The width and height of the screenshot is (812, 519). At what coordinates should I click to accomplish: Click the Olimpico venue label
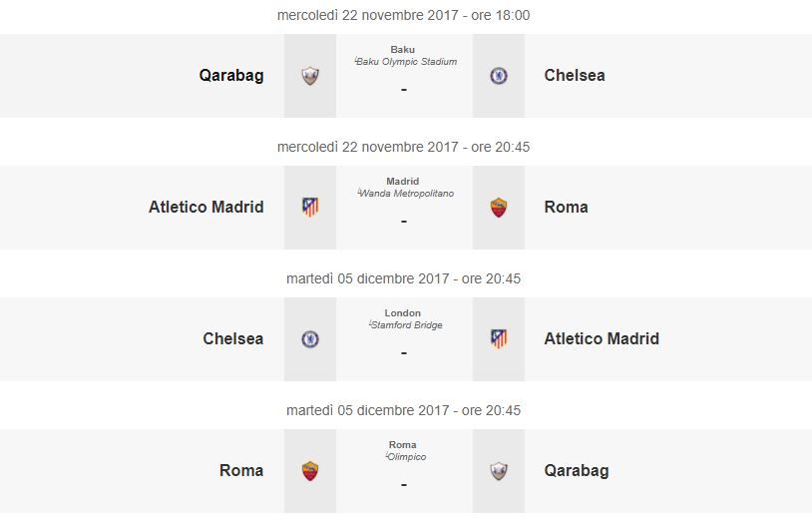click(406, 457)
